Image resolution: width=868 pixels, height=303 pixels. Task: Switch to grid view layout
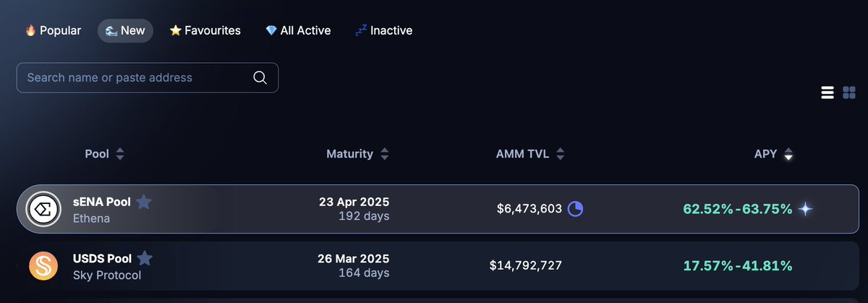[849, 93]
